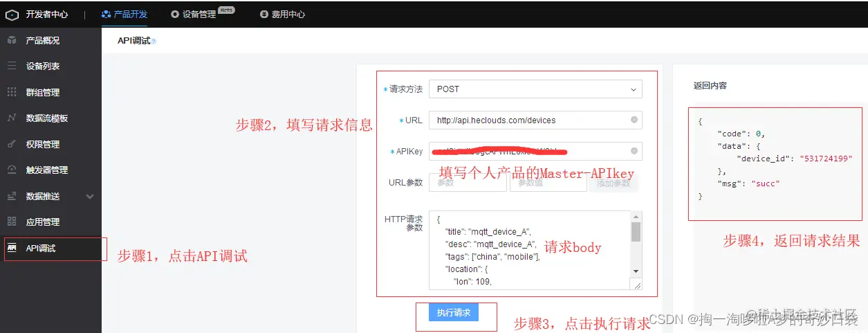868x333 pixels.
Task: Click the 开发者中心 title link
Action: pyautogui.click(x=46, y=14)
